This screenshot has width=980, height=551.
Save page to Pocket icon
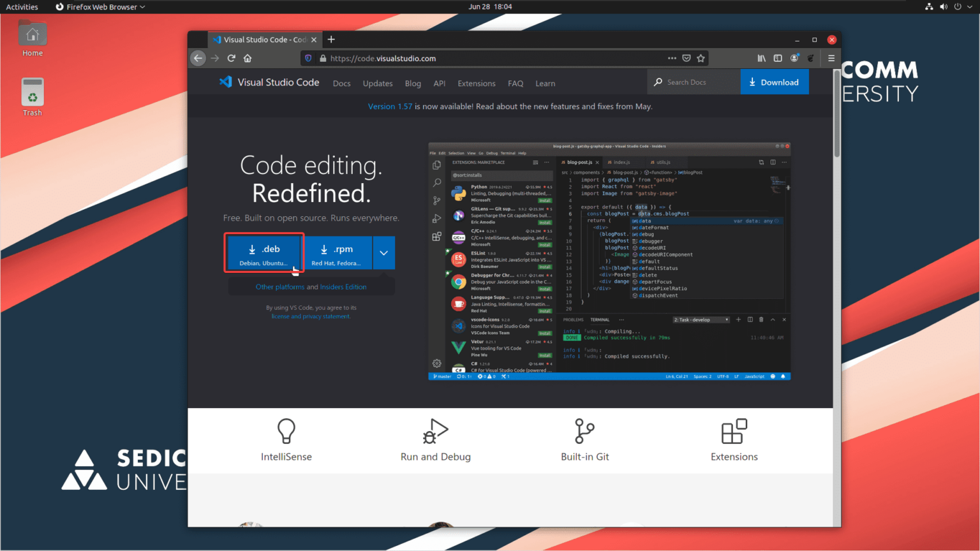[x=687, y=58]
